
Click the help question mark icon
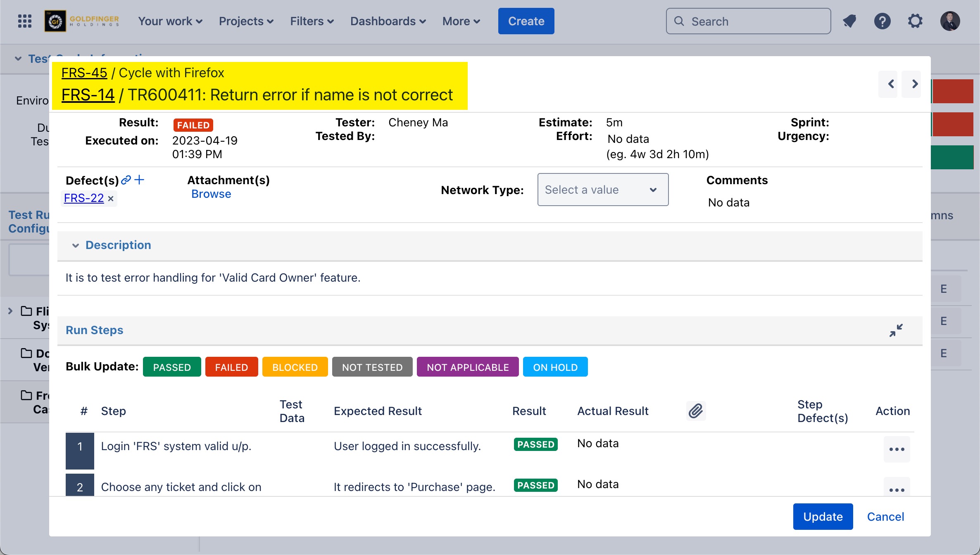click(882, 21)
